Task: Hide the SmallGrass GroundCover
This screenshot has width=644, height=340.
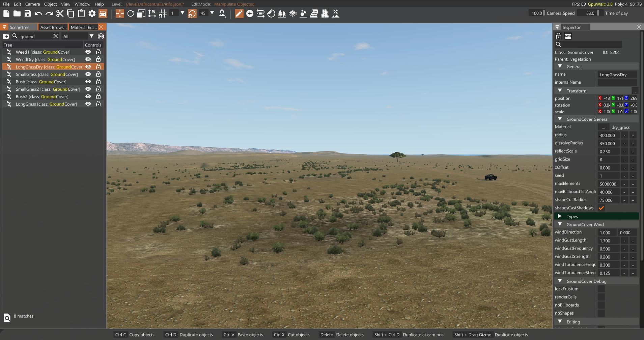Action: [x=88, y=74]
